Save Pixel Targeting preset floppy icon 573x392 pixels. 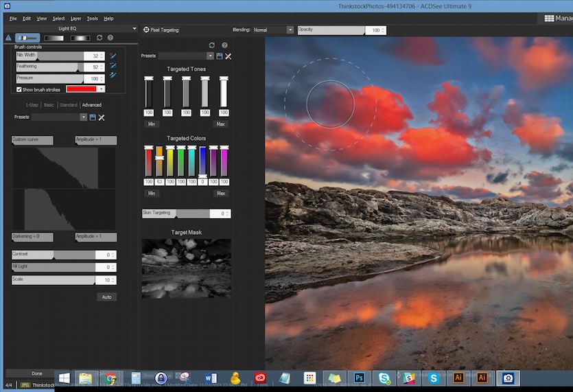pyautogui.click(x=220, y=56)
